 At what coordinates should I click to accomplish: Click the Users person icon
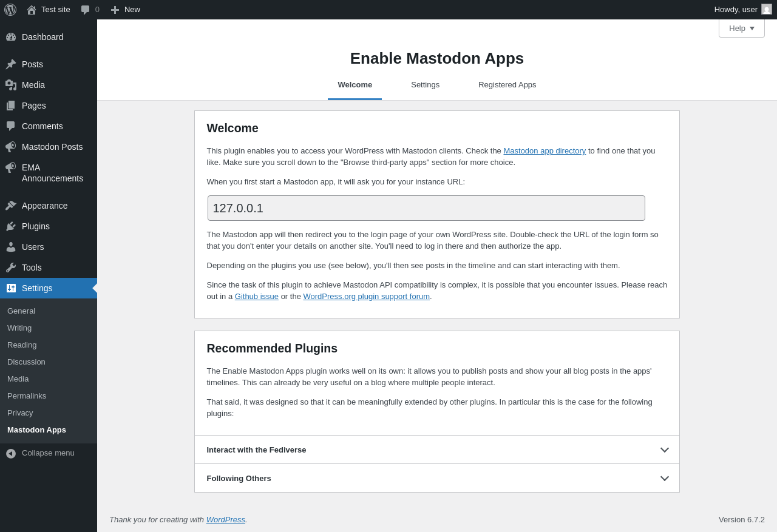point(11,247)
